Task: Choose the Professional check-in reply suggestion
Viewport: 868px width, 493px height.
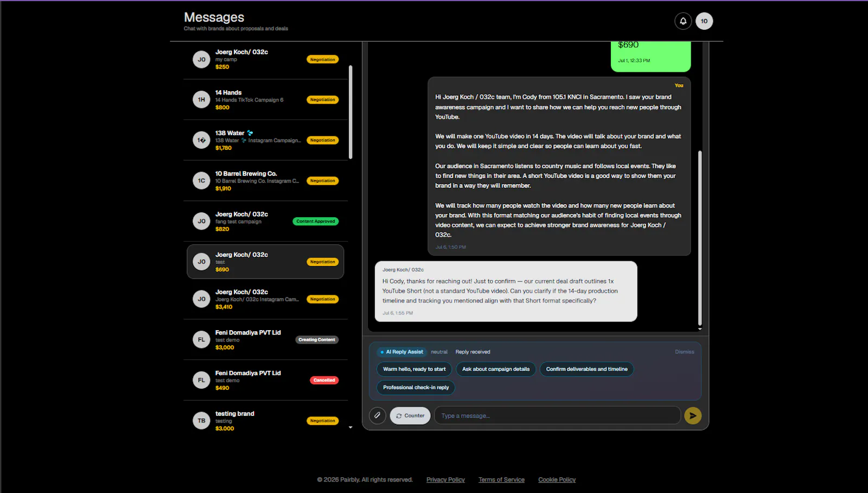Action: click(x=416, y=388)
